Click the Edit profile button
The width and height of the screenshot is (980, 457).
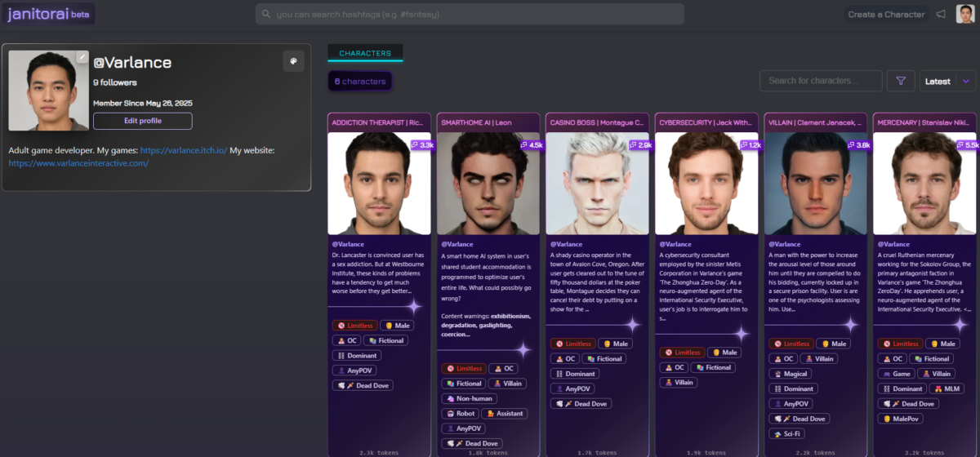(x=142, y=121)
